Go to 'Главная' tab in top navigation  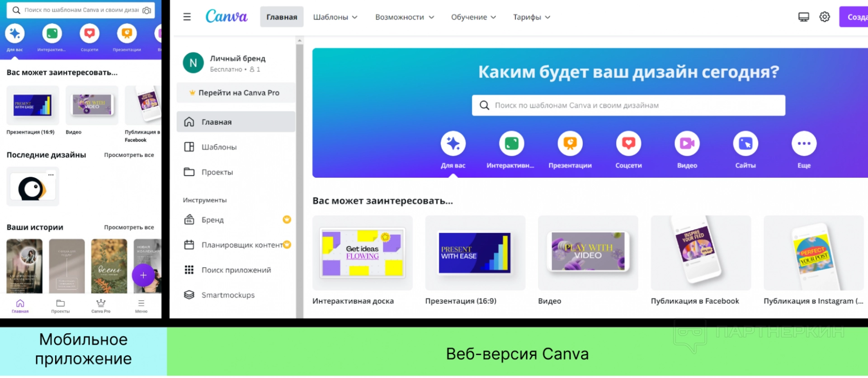coord(282,17)
